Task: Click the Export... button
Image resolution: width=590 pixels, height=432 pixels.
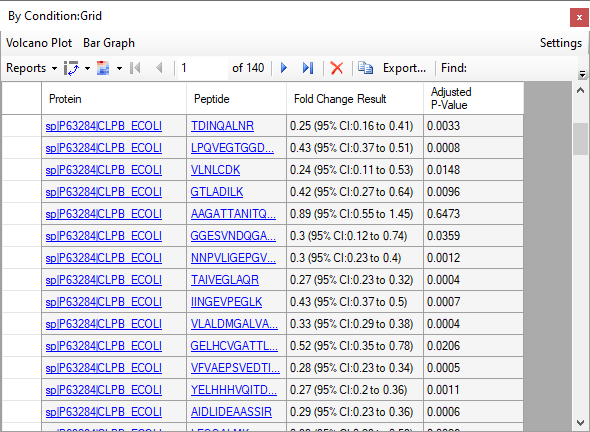Action: [404, 68]
